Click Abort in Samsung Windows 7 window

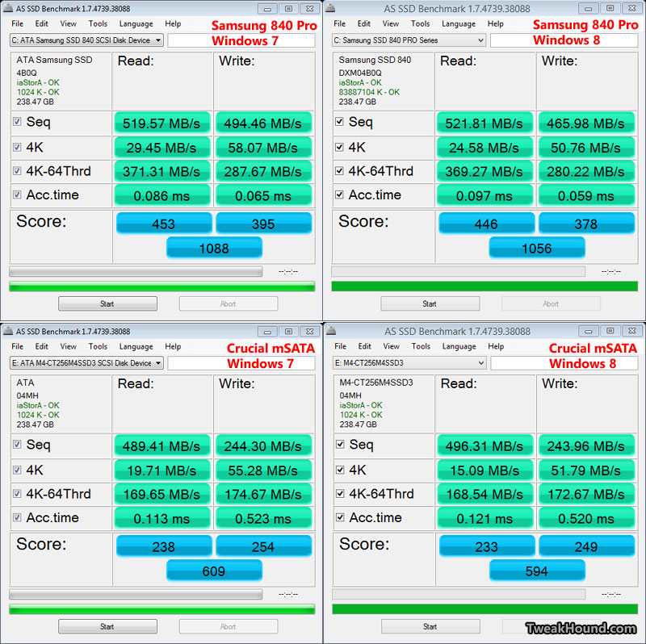point(229,304)
